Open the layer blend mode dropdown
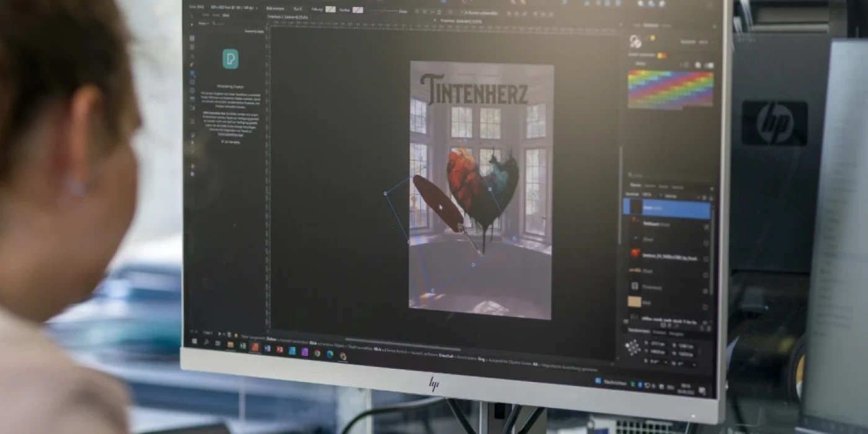The width and height of the screenshot is (868, 434). coord(631,195)
